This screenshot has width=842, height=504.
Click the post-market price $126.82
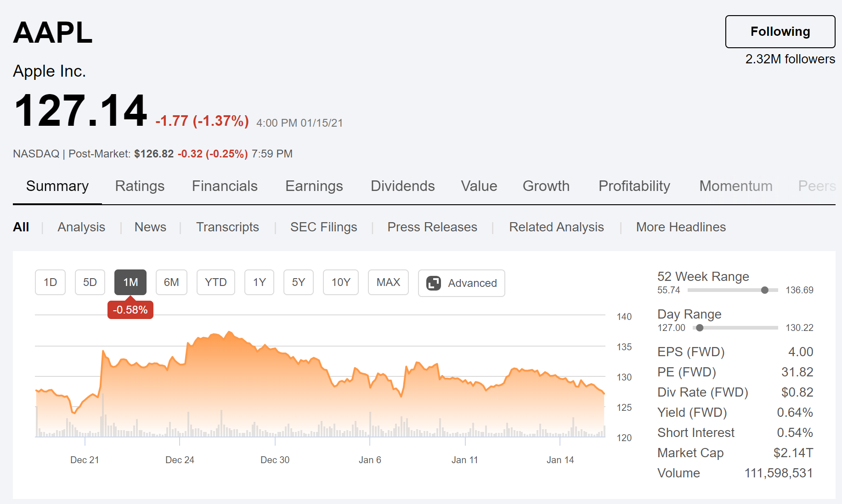tap(154, 154)
